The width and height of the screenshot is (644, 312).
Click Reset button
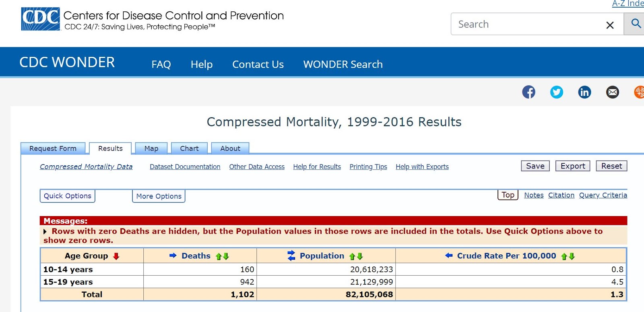click(611, 166)
